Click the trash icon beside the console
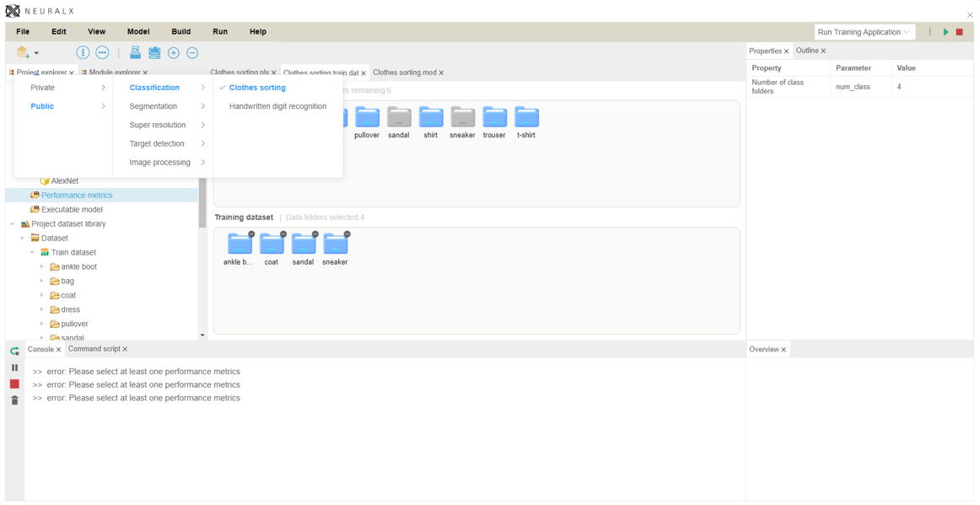Image resolution: width=980 pixels, height=505 pixels. (14, 400)
